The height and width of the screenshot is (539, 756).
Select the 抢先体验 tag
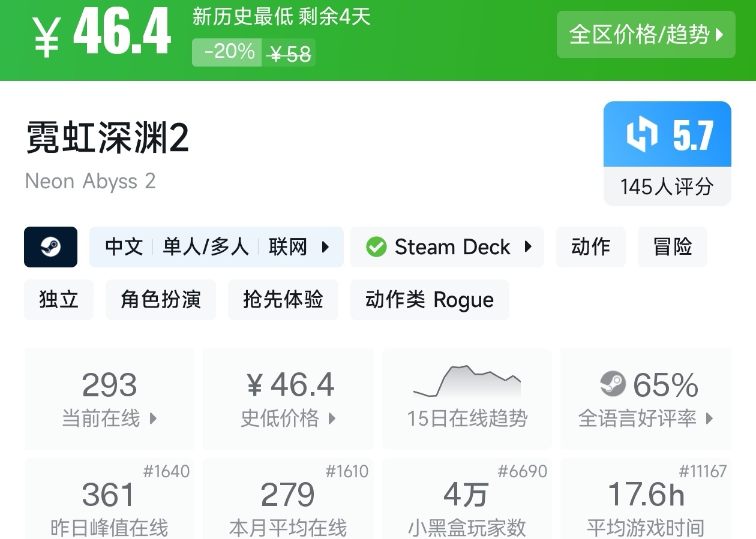coord(283,299)
